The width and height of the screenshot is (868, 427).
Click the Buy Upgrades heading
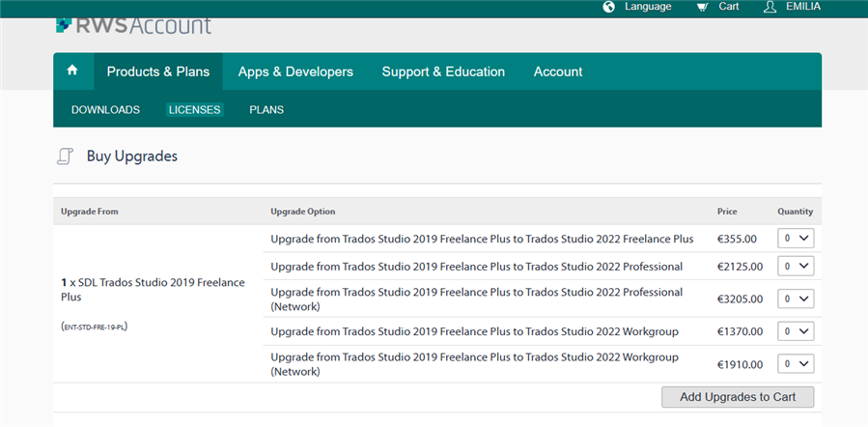tap(132, 157)
